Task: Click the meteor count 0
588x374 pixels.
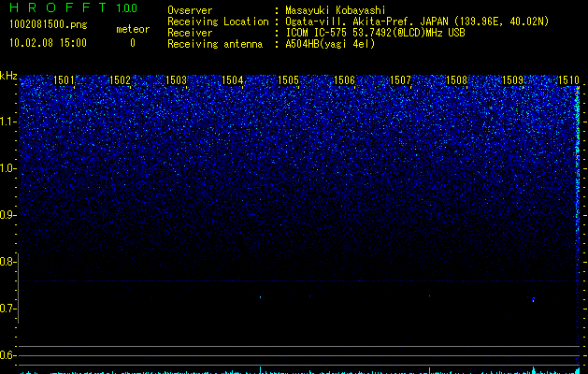Action: pos(133,43)
